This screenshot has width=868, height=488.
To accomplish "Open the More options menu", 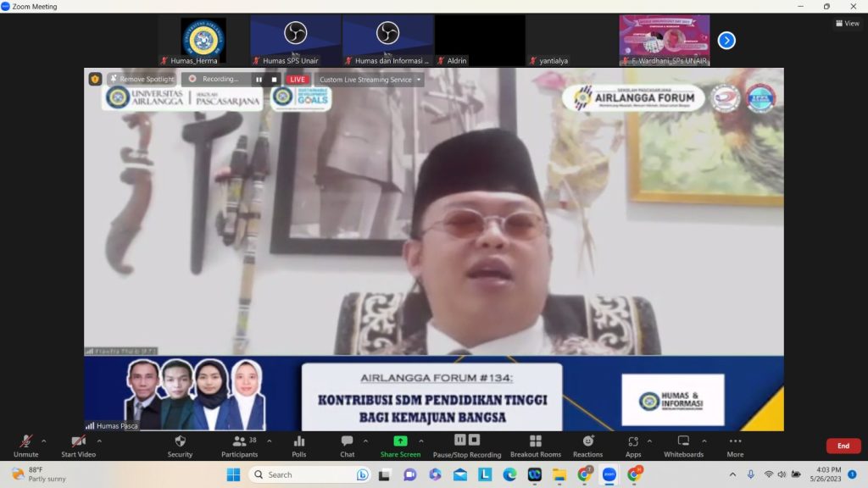I will pos(735,446).
